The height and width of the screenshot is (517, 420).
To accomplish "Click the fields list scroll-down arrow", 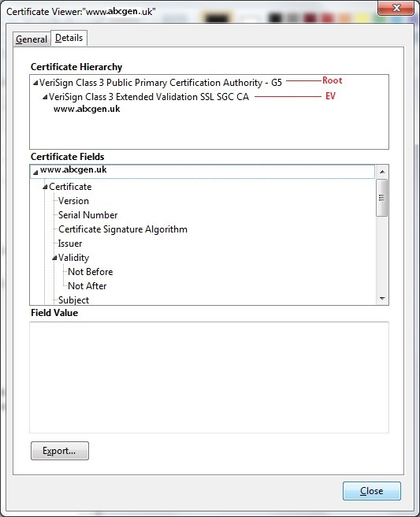I will tap(382, 299).
